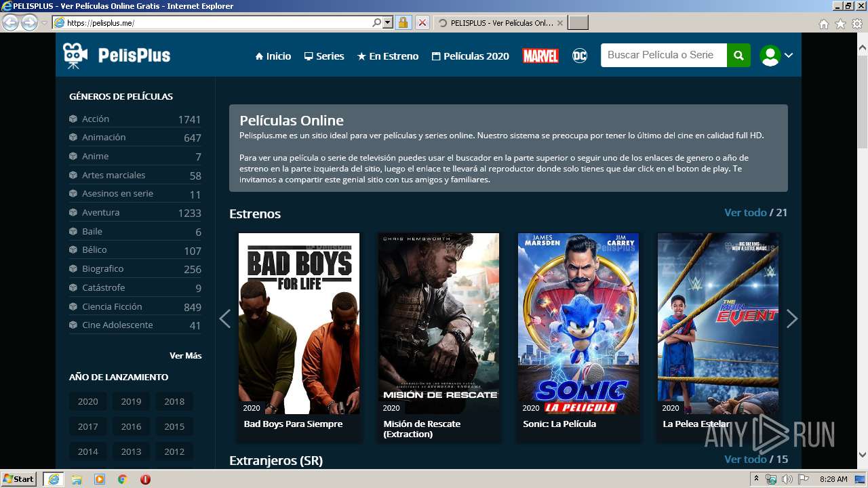Slide the carousel to previous movies
Viewport: 868px width, 488px height.
[x=224, y=319]
